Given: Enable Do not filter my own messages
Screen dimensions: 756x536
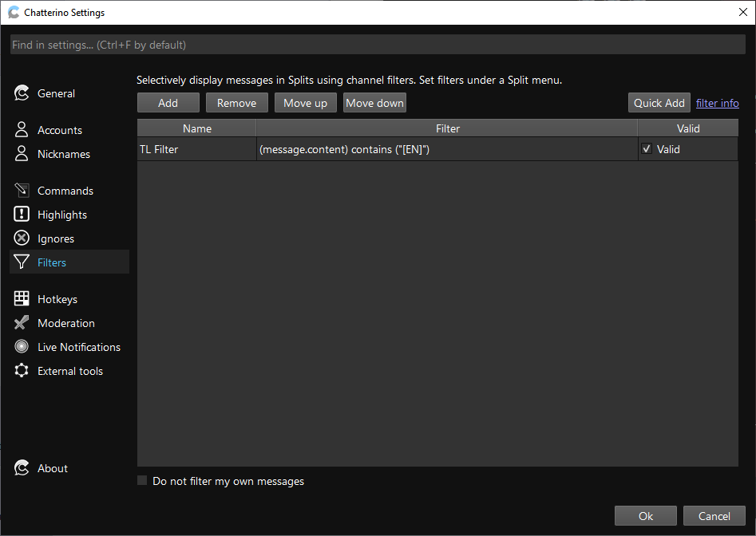Looking at the screenshot, I should click(142, 481).
